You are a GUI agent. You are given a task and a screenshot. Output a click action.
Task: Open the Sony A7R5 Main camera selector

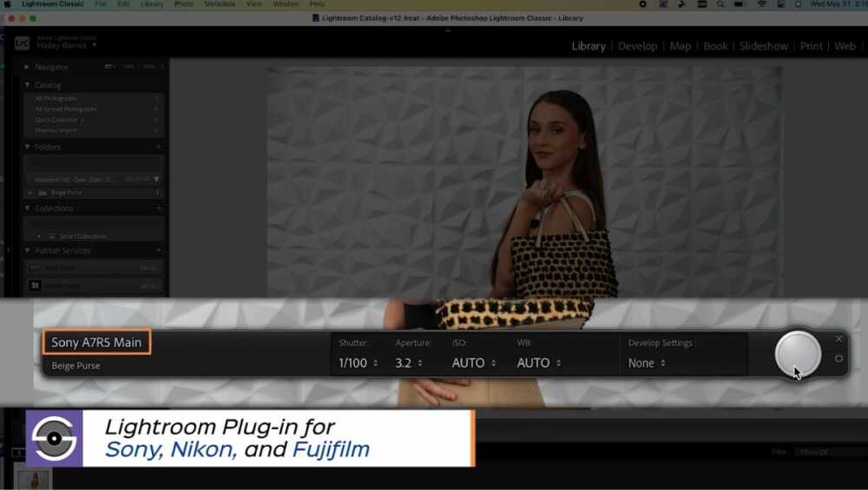point(96,343)
